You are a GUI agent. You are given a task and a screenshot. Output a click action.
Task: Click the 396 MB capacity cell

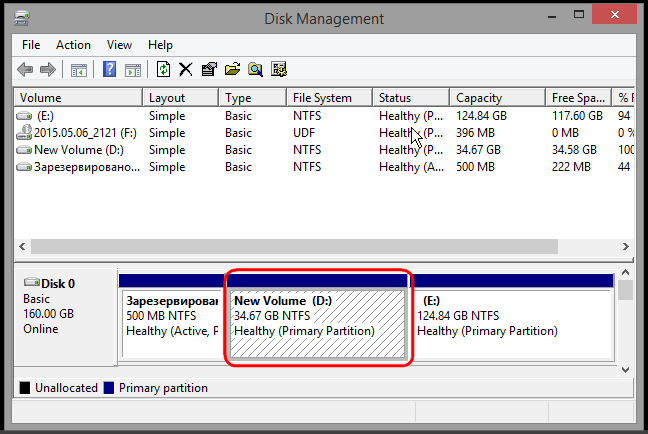coord(475,133)
